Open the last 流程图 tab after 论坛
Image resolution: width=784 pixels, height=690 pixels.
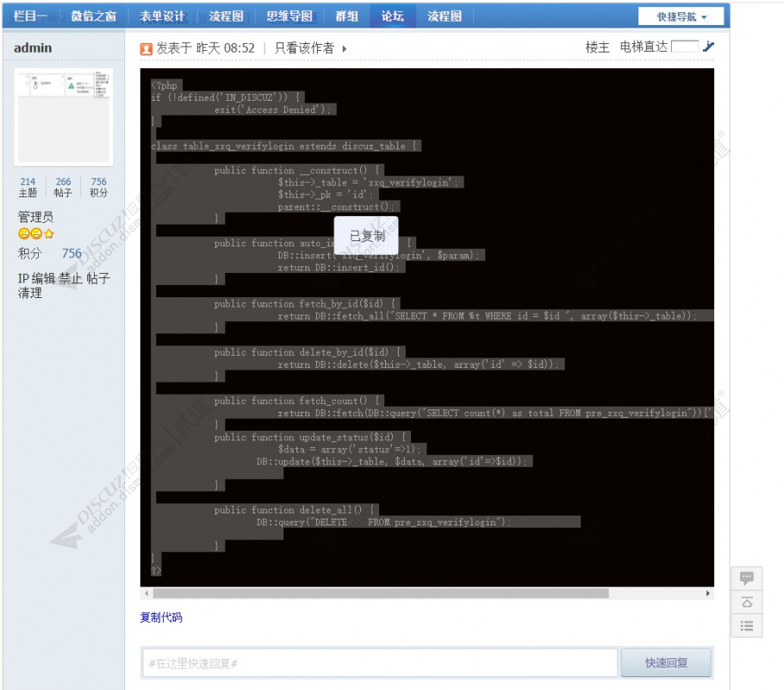pos(445,16)
